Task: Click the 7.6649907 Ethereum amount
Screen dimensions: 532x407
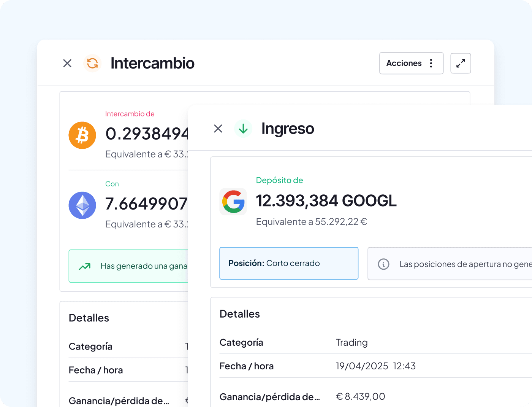Action: tap(147, 204)
